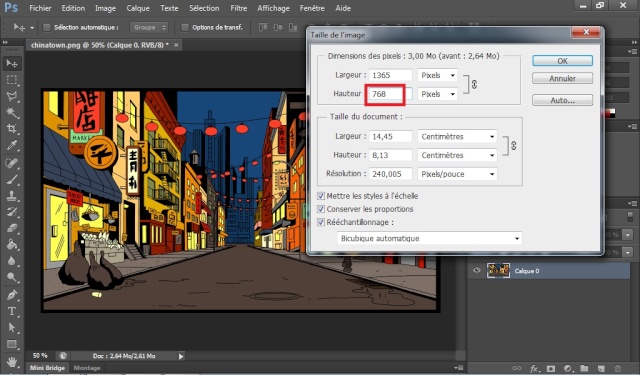Image resolution: width=640 pixels, height=375 pixels.
Task: Select the Eraser tool
Action: [x=12, y=228]
